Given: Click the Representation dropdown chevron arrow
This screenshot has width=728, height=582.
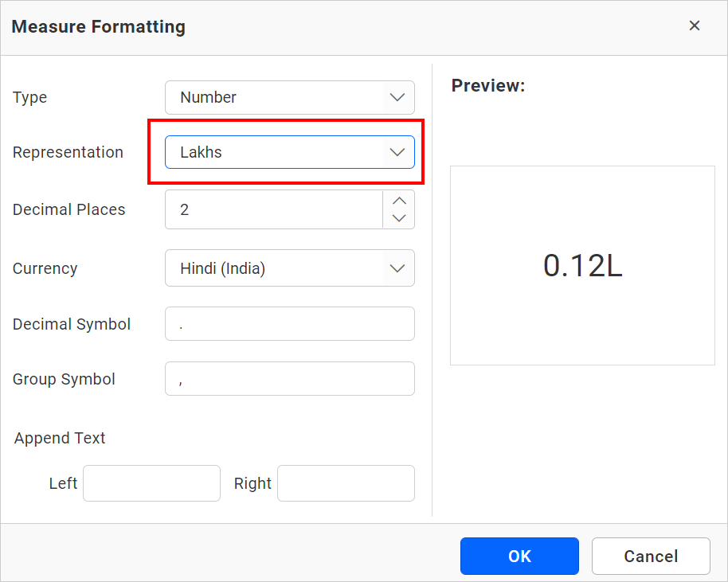Looking at the screenshot, I should 397,152.
